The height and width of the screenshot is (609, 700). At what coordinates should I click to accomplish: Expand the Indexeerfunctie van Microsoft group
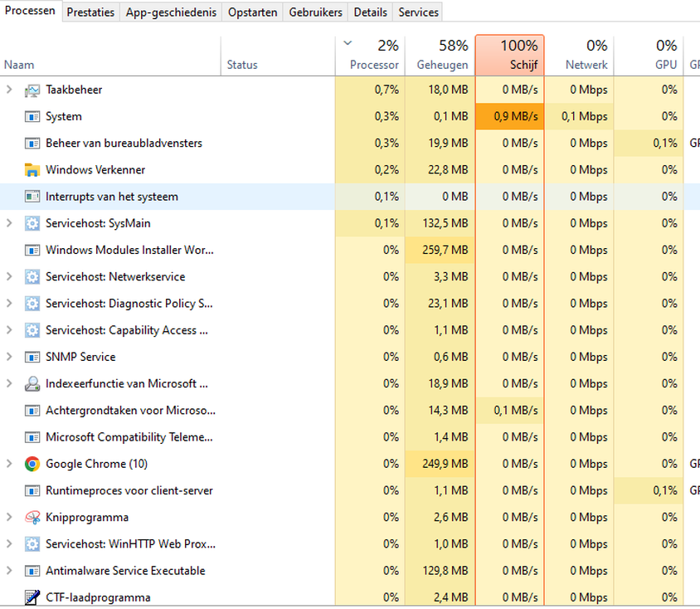coord(9,383)
